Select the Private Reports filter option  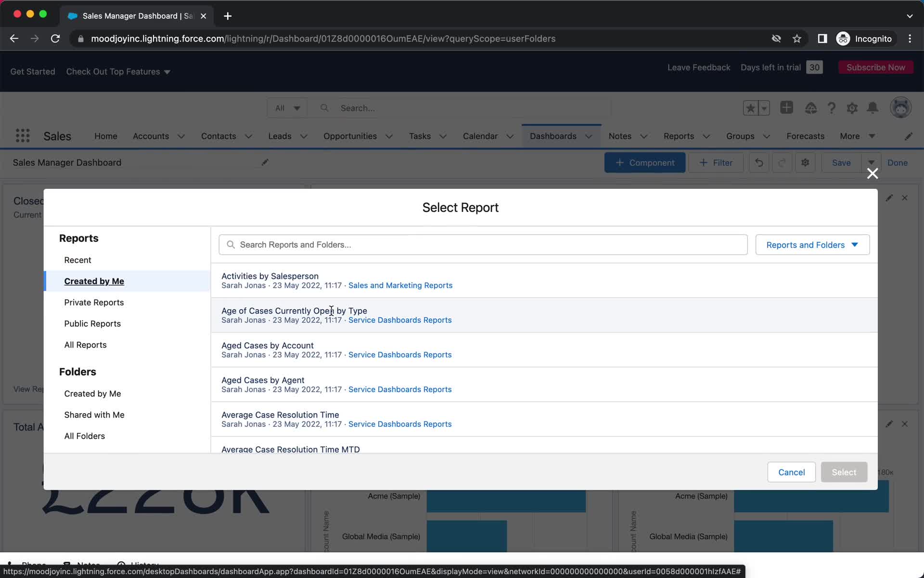click(94, 302)
